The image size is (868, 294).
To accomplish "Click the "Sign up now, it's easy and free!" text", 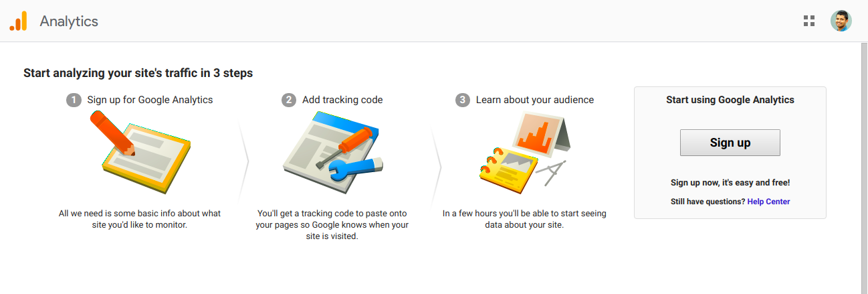I will pos(730,182).
